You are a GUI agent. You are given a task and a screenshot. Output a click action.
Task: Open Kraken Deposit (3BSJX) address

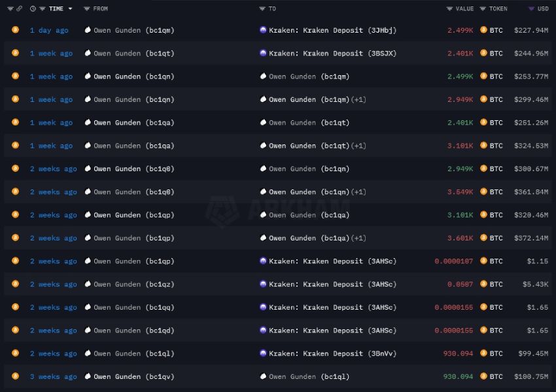(332, 54)
